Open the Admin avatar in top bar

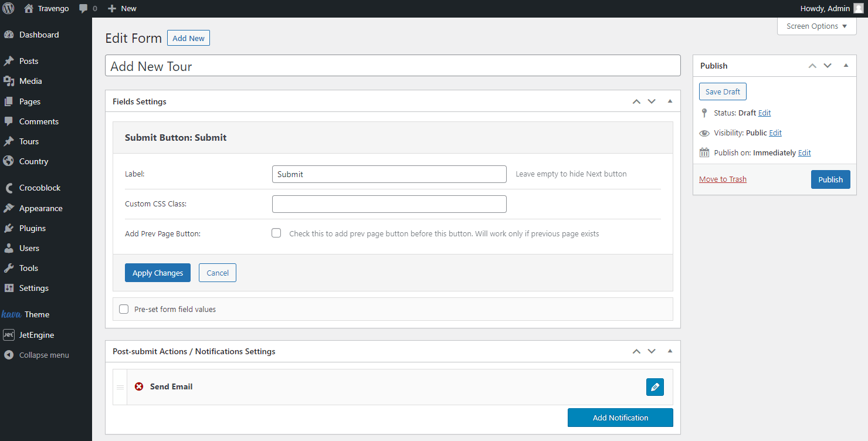point(858,8)
